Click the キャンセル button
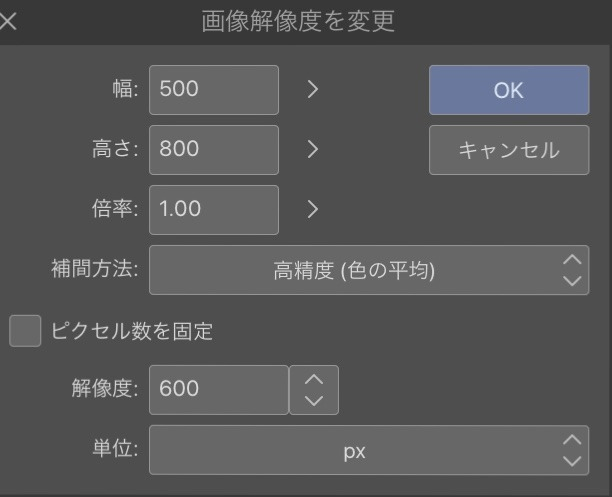 coord(508,150)
